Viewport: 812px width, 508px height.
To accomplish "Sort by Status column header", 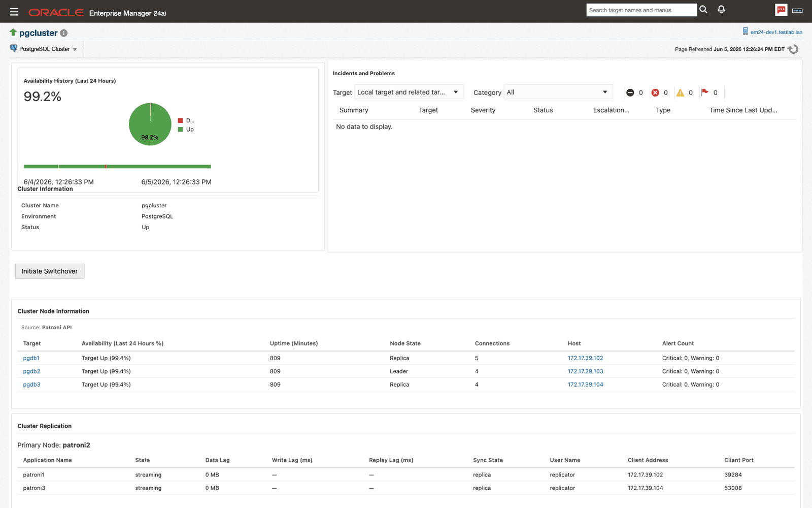I will click(x=543, y=110).
